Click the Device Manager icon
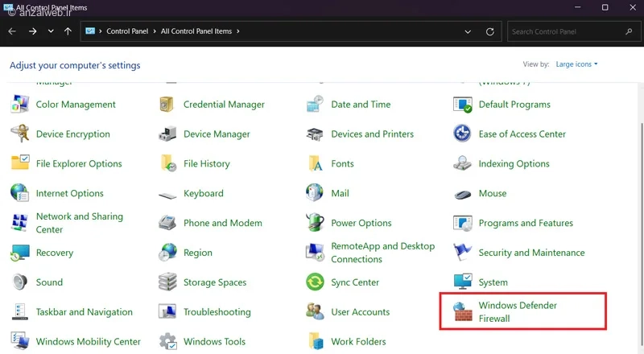Image resolution: width=644 pixels, height=354 pixels. click(167, 134)
